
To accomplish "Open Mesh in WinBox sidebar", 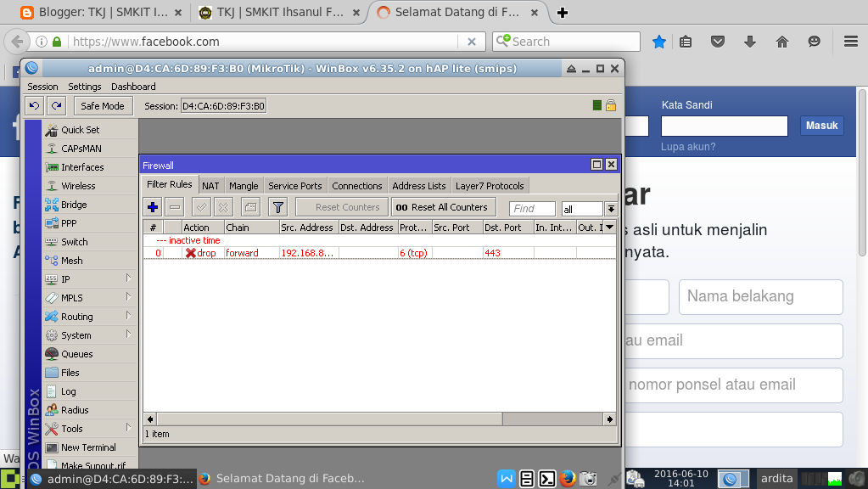I will (90, 261).
